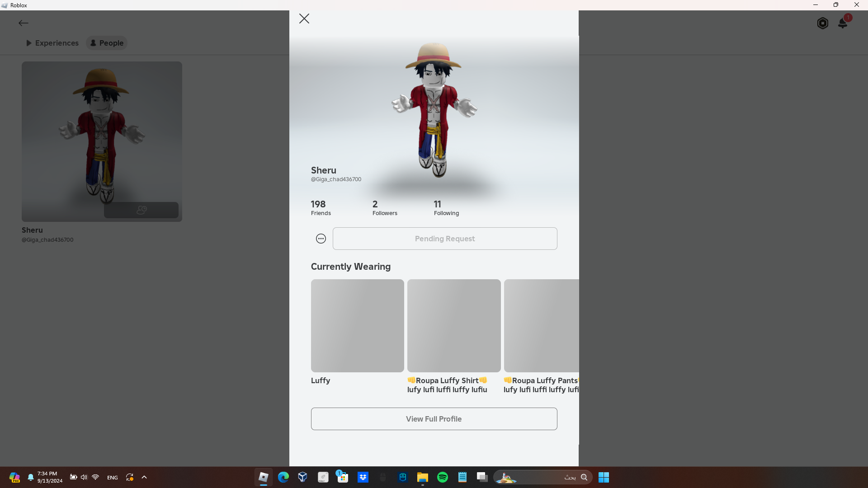
Task: Open Microsoft Edge from the taskbar
Action: (x=283, y=477)
